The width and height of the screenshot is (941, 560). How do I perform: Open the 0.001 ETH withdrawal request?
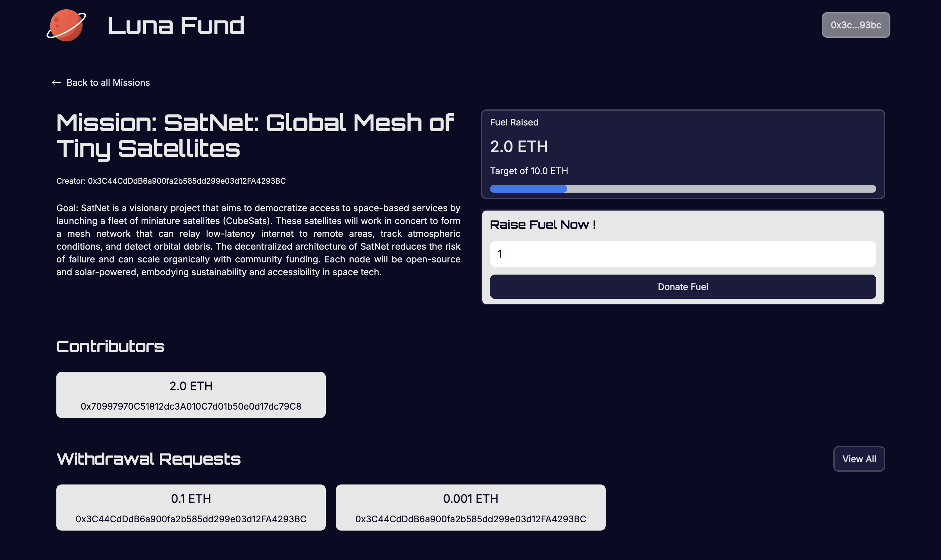[470, 507]
